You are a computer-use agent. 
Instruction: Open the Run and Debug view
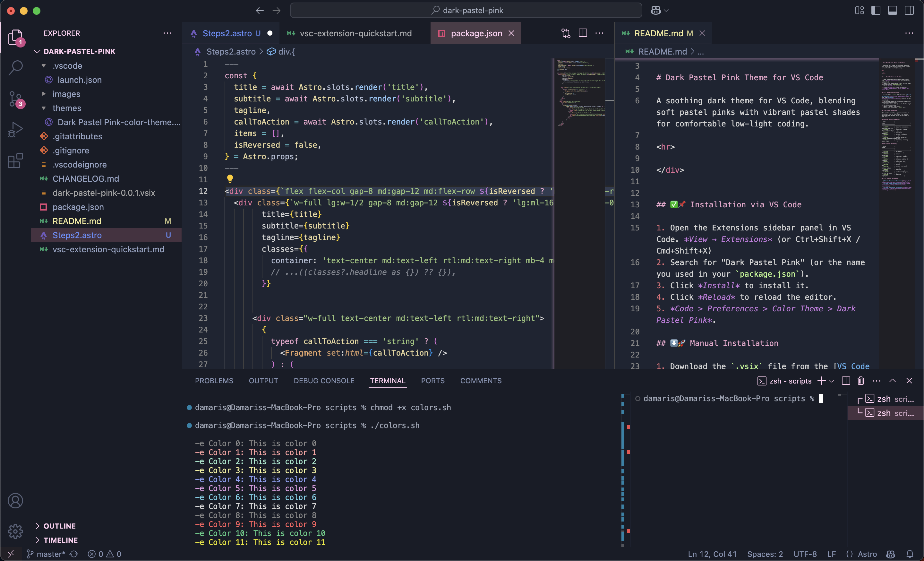(x=15, y=130)
